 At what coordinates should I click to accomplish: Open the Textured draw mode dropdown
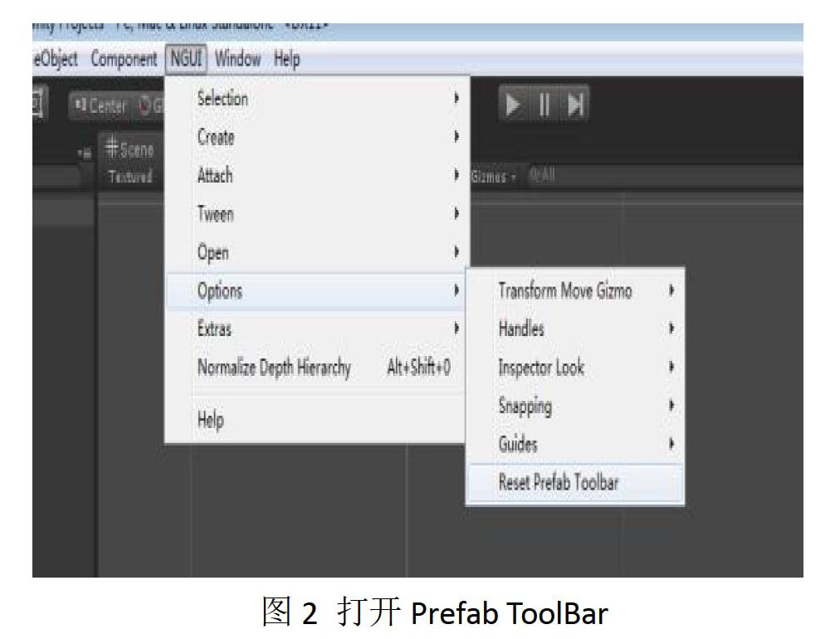point(130,176)
